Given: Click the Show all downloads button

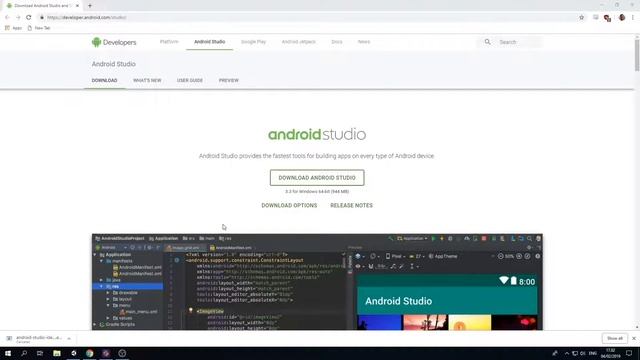Looking at the screenshot, I should pyautogui.click(x=614, y=338).
